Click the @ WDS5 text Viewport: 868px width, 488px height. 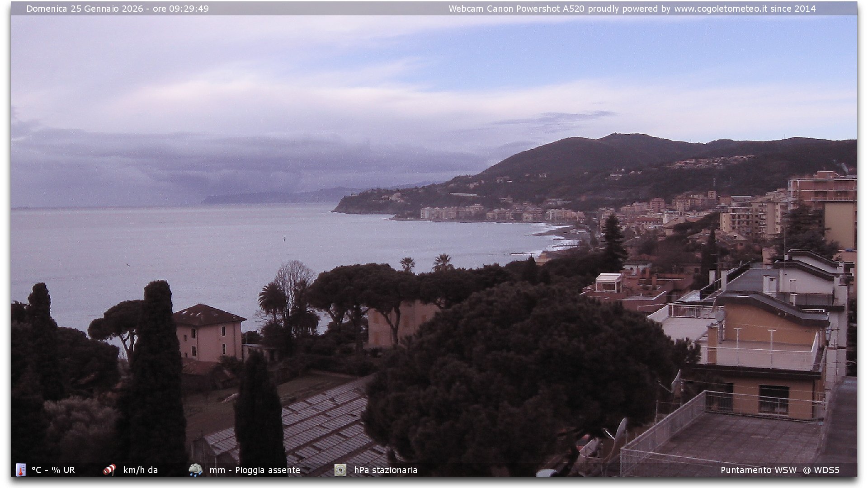pos(821,470)
